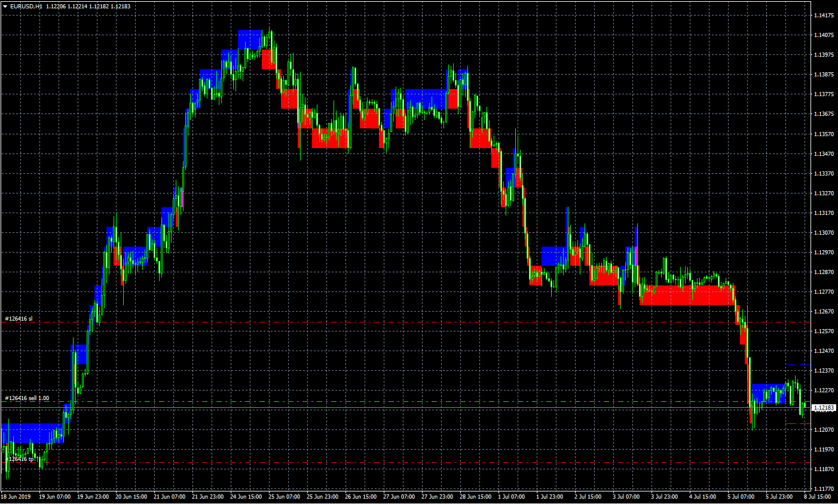Image resolution: width=838 pixels, height=504 pixels.
Task: Click the 26 Jun 15:00 time label
Action: click(x=360, y=497)
